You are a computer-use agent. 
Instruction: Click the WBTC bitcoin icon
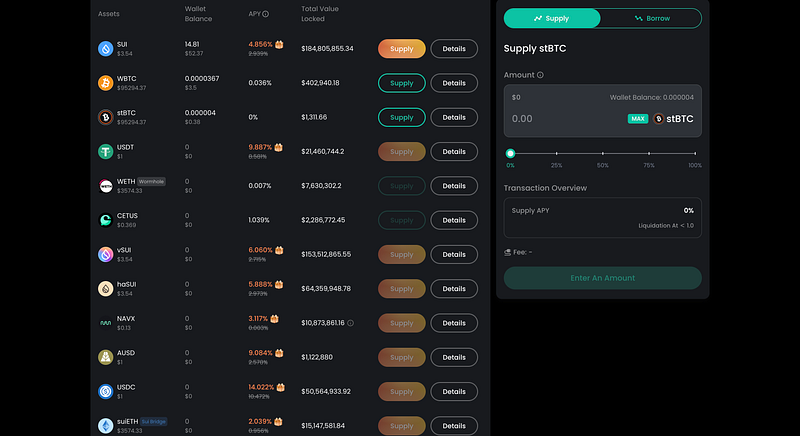(x=106, y=83)
